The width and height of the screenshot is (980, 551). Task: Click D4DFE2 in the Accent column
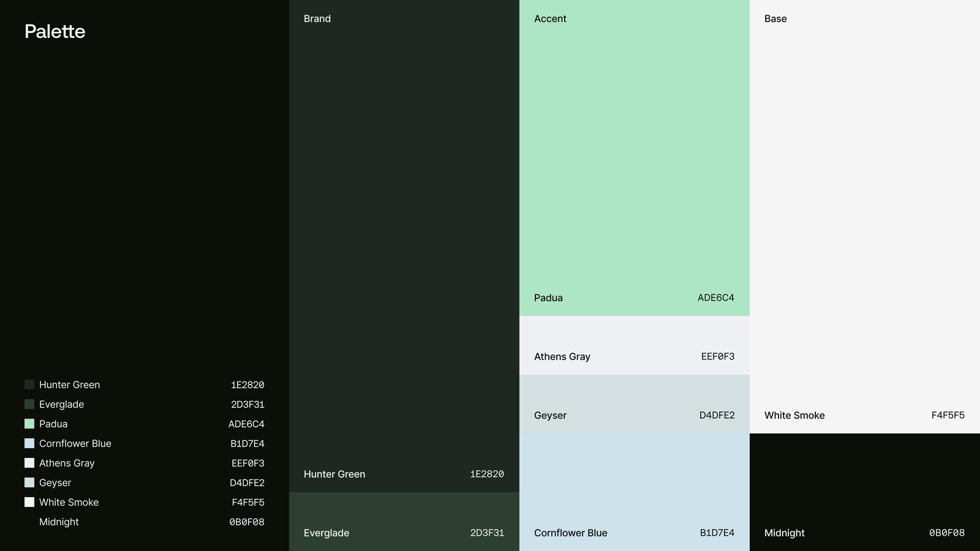tap(717, 415)
